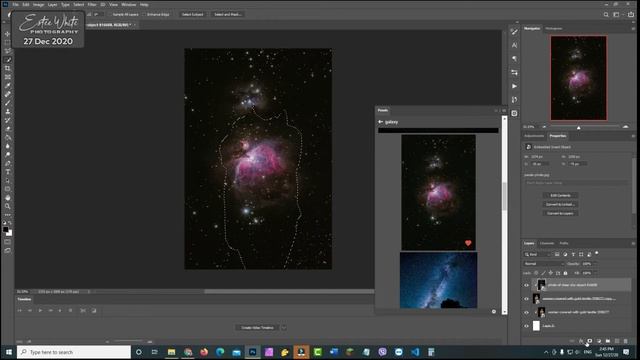This screenshot has height=360, width=640.
Task: Switch to the Channels tab
Action: pyautogui.click(x=547, y=243)
